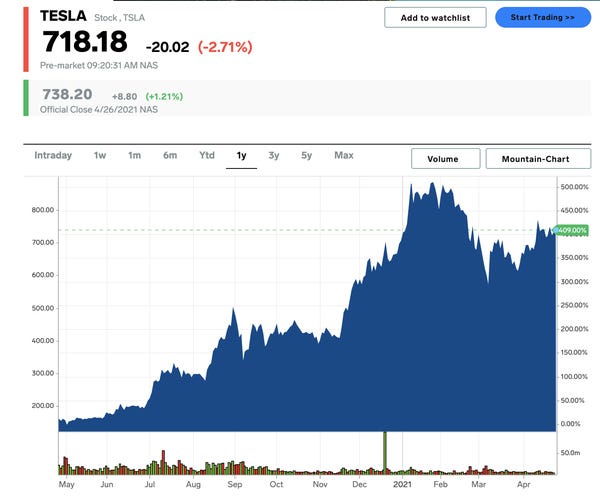Select the Intraday time range tab
The width and height of the screenshot is (600, 498).
tap(53, 155)
